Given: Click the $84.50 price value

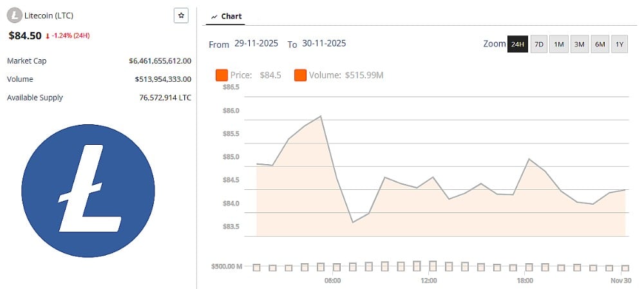Looking at the screenshot, I should click(x=25, y=35).
